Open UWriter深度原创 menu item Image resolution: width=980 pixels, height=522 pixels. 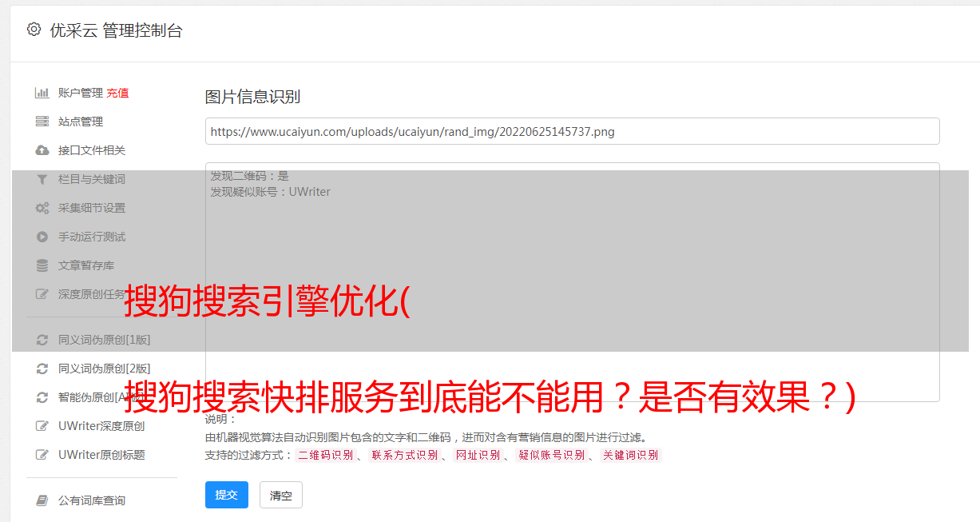pyautogui.click(x=101, y=426)
